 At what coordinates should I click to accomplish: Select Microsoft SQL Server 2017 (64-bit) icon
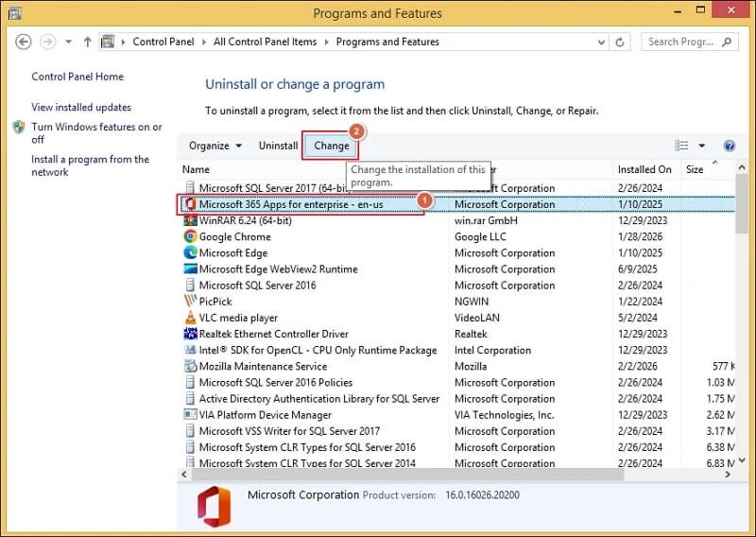pyautogui.click(x=191, y=188)
